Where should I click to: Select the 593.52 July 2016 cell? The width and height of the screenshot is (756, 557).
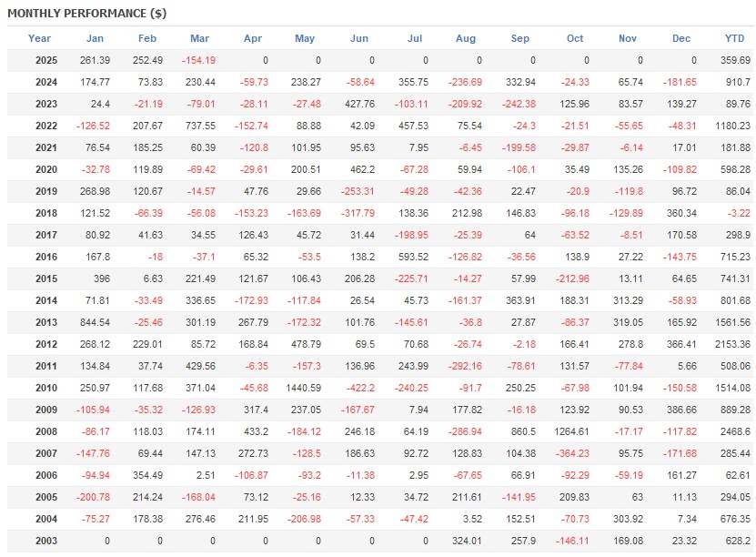(413, 257)
